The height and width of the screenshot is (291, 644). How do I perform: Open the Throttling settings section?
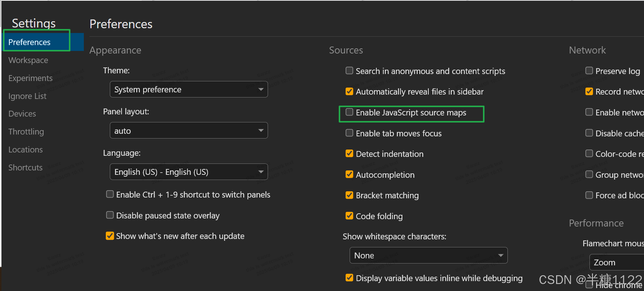(26, 132)
